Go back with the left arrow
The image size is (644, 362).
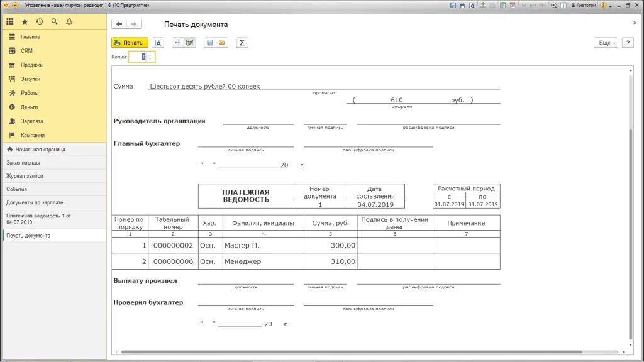[x=119, y=24]
